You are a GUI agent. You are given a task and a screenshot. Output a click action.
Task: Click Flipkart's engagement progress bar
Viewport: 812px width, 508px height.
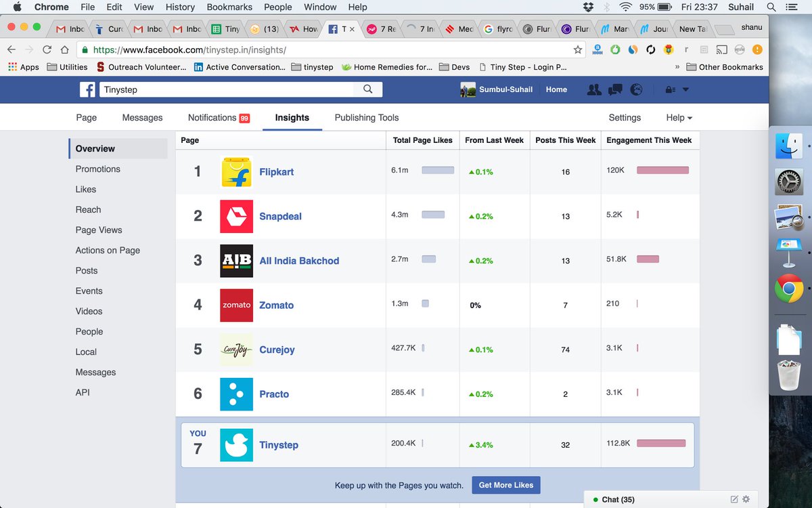click(662, 170)
